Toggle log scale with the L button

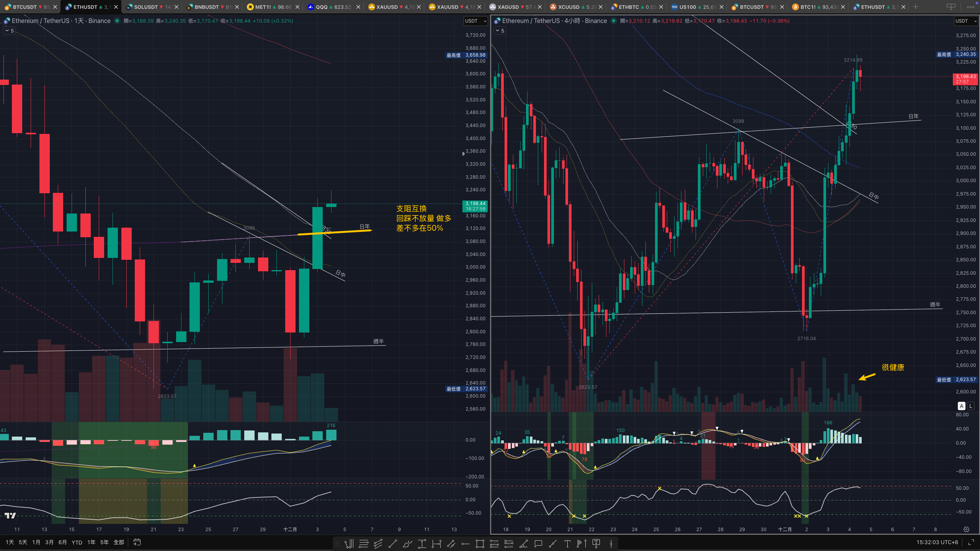971,406
